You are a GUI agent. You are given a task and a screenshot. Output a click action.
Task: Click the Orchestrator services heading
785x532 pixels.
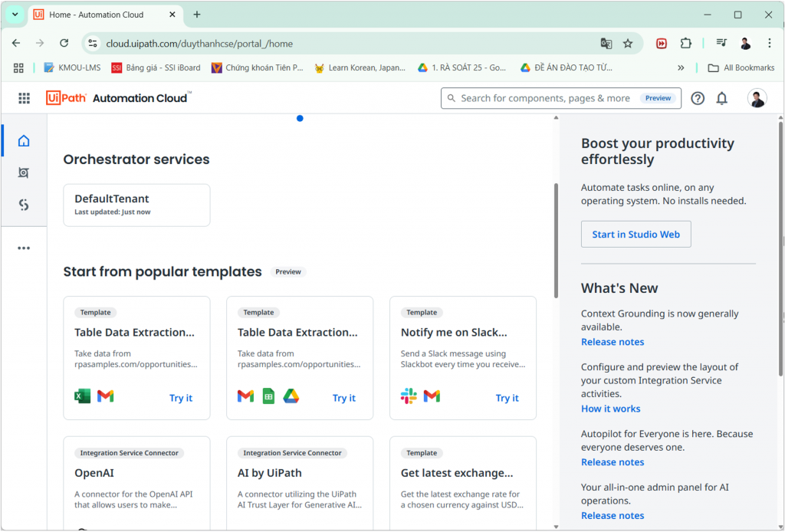pos(136,159)
